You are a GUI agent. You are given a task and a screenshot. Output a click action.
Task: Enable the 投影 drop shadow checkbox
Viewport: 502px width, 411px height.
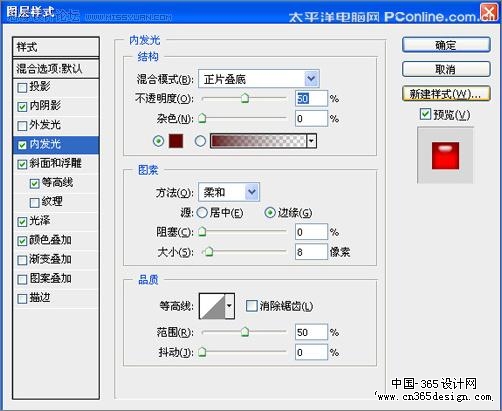pyautogui.click(x=22, y=88)
